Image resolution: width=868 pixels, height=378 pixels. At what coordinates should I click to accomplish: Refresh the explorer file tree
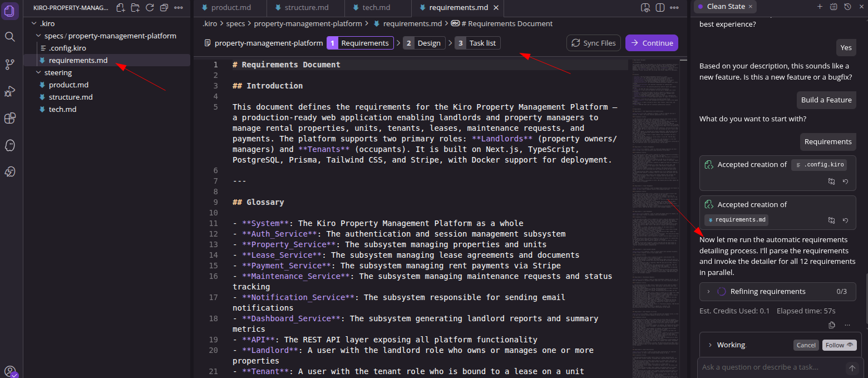150,7
